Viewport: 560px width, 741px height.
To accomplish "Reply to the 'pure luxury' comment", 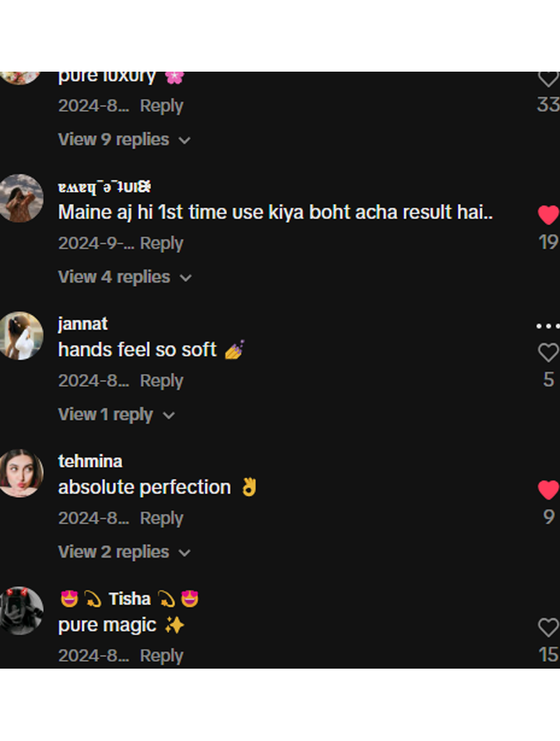I will (161, 106).
